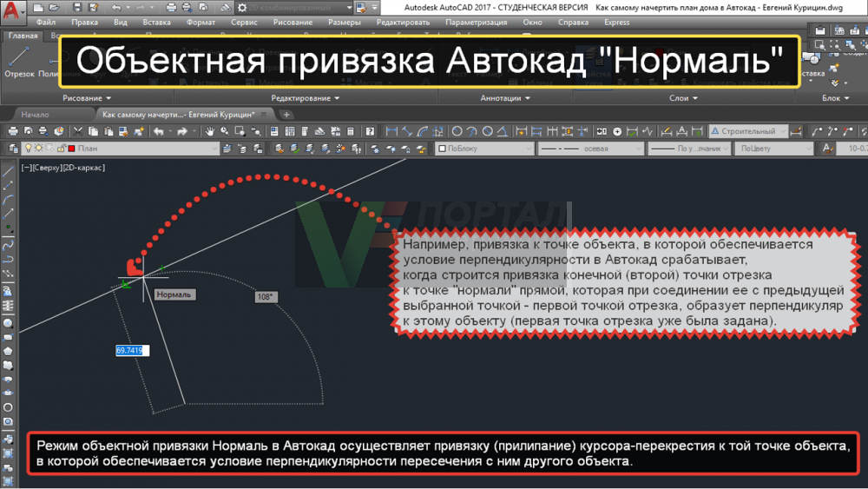Viewport: 868px width, 489px height.
Task: Toggle the layer lock padlock icon
Action: click(59, 149)
